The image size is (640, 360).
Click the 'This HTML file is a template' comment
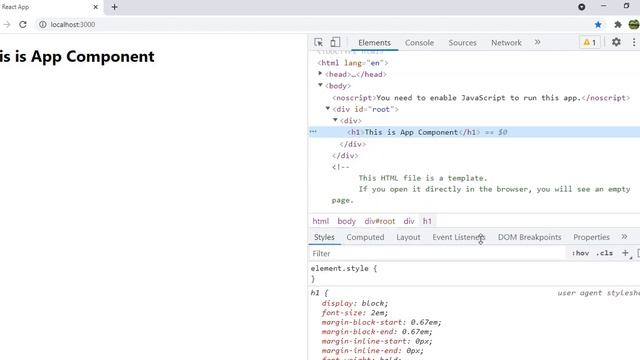click(x=423, y=178)
